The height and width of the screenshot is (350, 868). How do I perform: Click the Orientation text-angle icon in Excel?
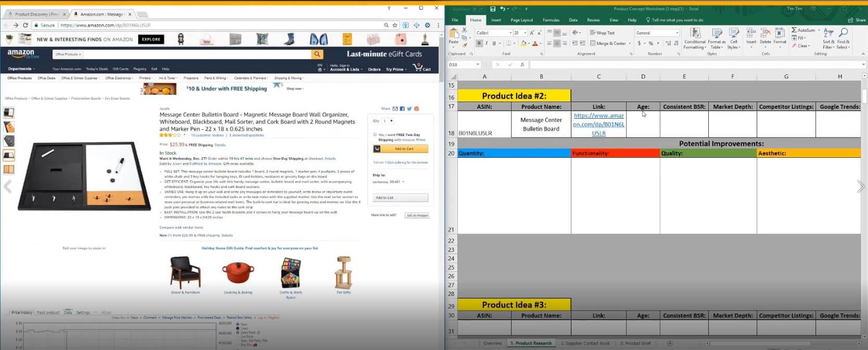576,33
